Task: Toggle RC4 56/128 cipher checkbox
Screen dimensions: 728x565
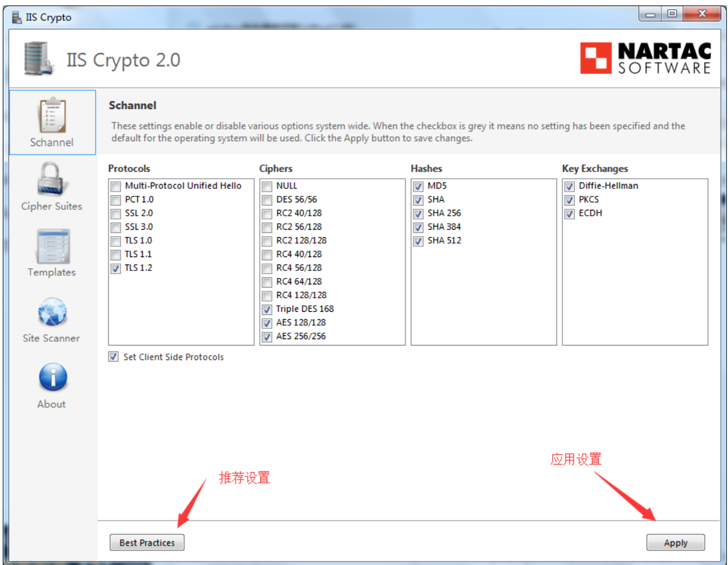Action: pos(267,269)
